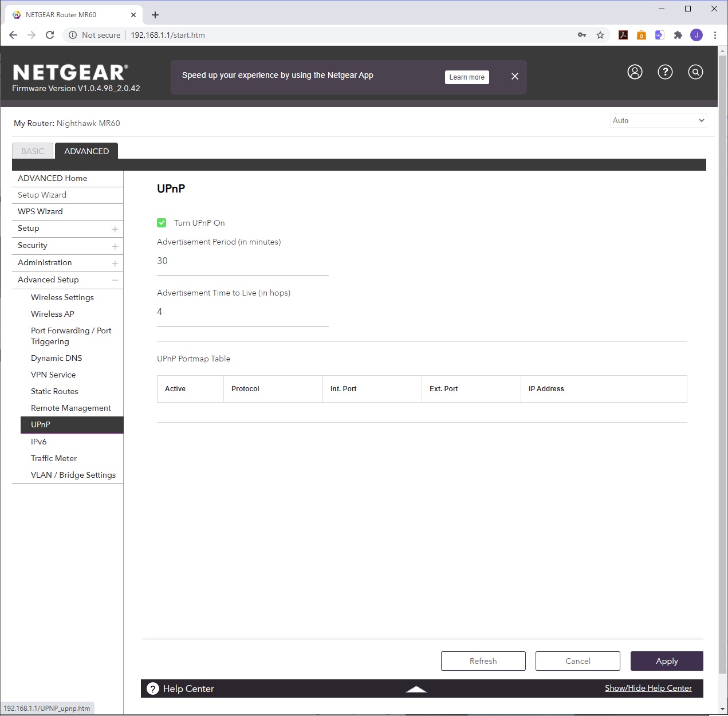Open Wireless Settings

pos(62,297)
